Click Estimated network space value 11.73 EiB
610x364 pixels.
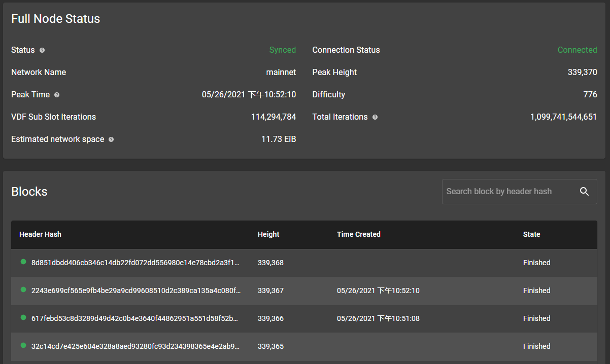click(279, 139)
